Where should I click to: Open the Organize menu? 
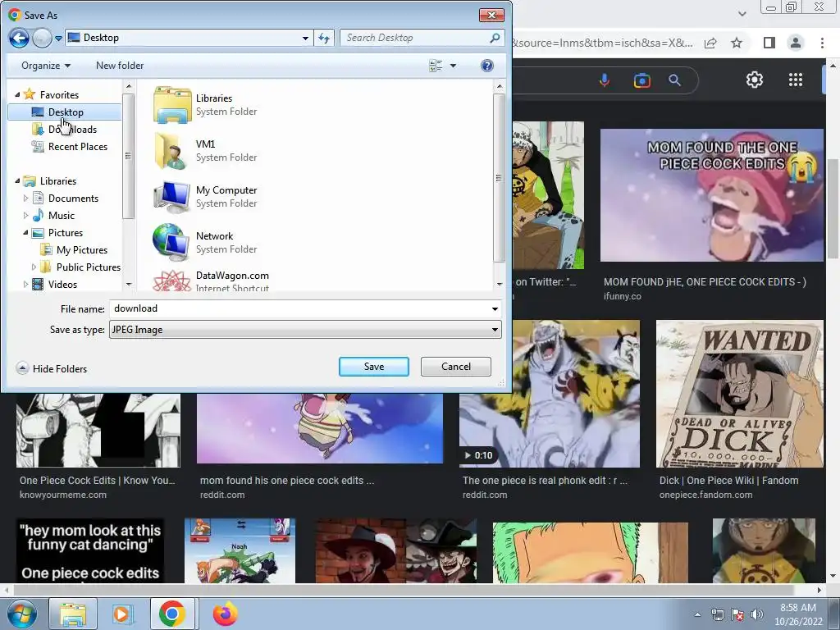(x=46, y=66)
